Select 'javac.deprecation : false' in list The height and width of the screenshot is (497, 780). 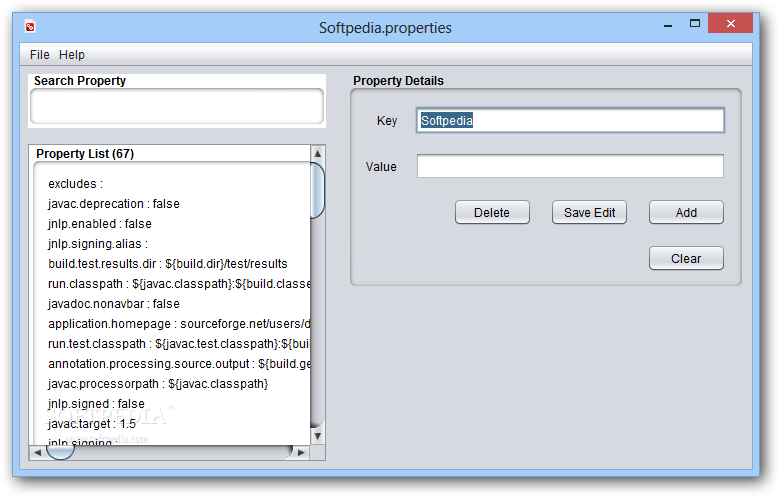tap(114, 203)
